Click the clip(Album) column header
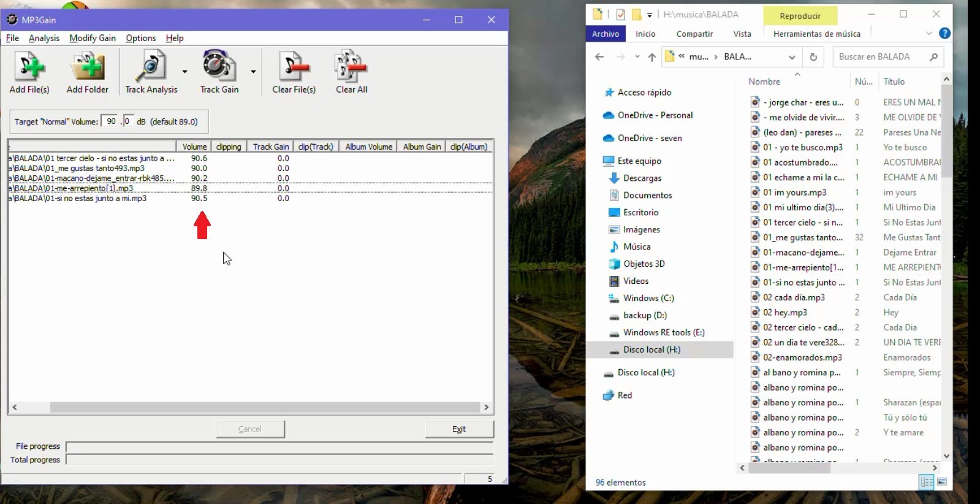 tap(469, 147)
